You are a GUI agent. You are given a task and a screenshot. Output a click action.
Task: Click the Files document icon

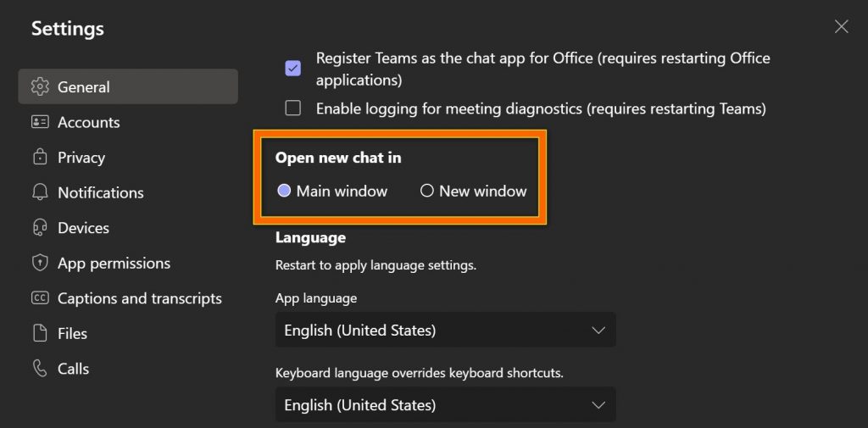tap(40, 334)
